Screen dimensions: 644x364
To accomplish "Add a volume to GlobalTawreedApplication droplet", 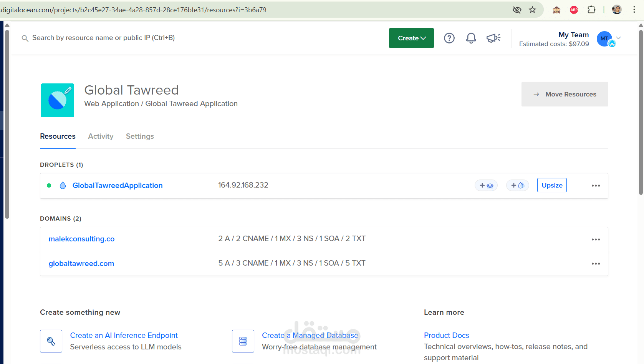I will [x=486, y=186].
